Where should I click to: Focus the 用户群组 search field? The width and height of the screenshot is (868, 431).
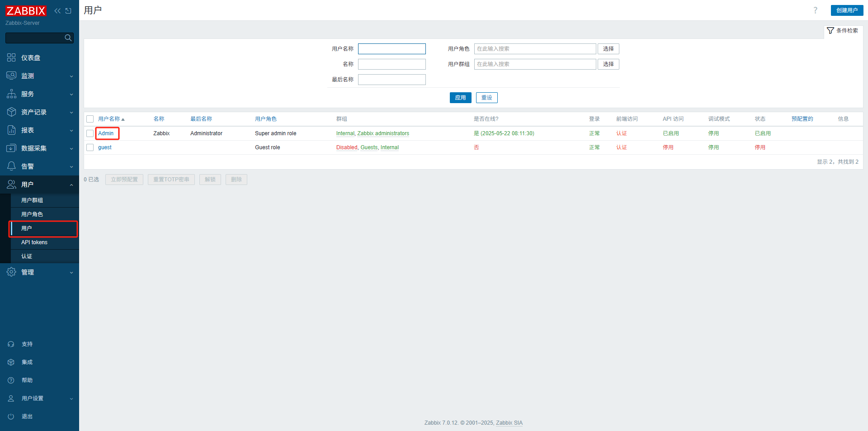pyautogui.click(x=535, y=64)
